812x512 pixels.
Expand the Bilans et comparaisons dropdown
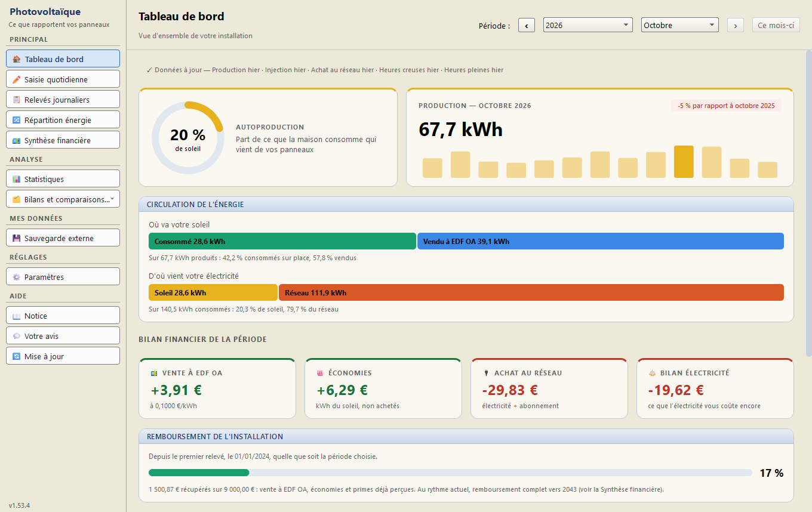coord(63,199)
